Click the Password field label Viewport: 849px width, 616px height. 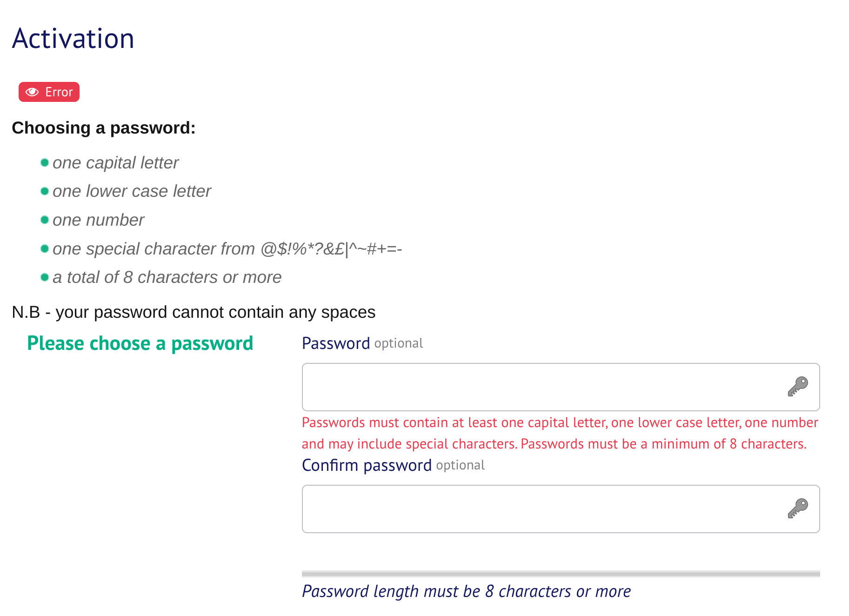(x=336, y=343)
